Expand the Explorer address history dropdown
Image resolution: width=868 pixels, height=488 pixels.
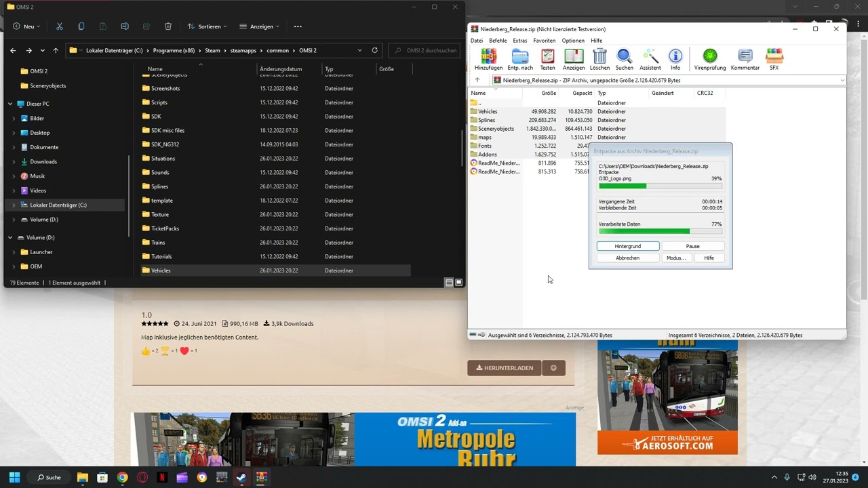click(359, 50)
